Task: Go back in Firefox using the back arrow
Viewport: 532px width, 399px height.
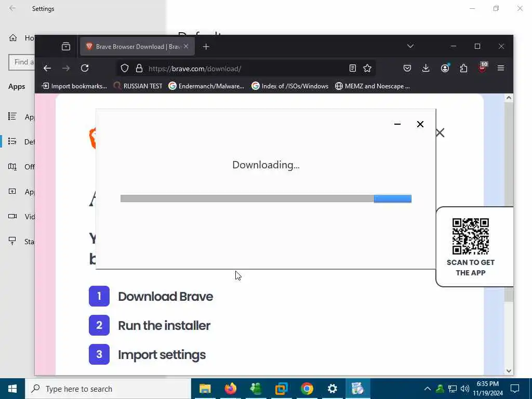Action: [47, 68]
